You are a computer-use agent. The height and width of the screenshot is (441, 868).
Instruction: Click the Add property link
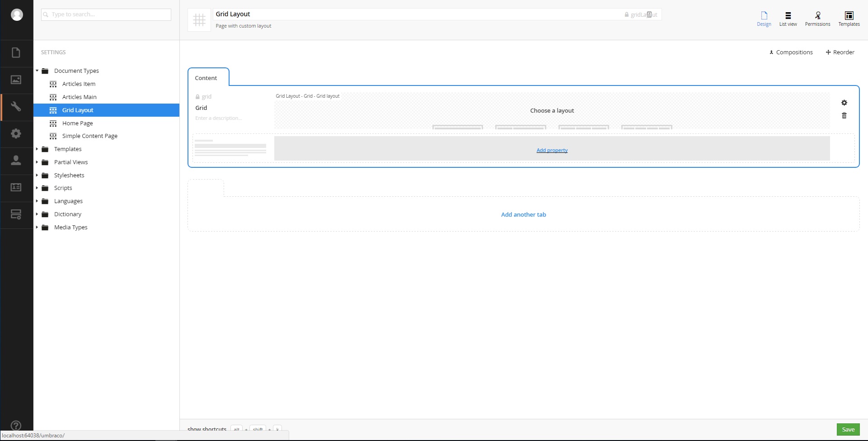coord(552,150)
